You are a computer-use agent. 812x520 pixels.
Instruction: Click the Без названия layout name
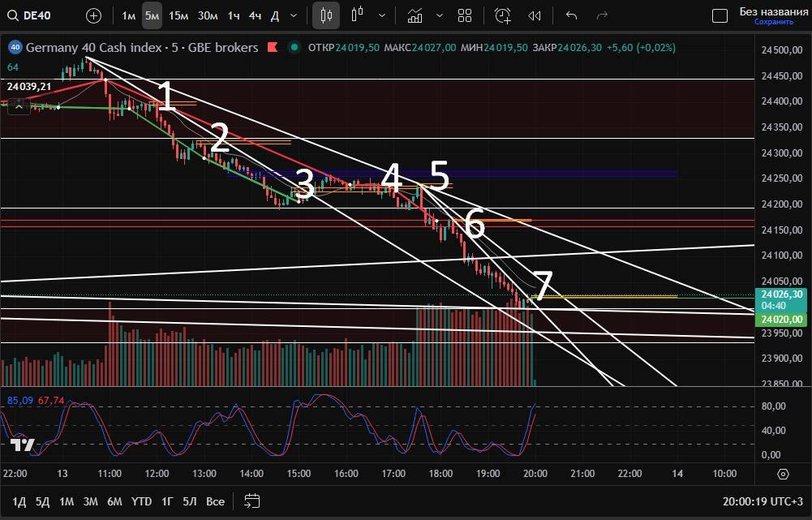pyautogui.click(x=767, y=11)
